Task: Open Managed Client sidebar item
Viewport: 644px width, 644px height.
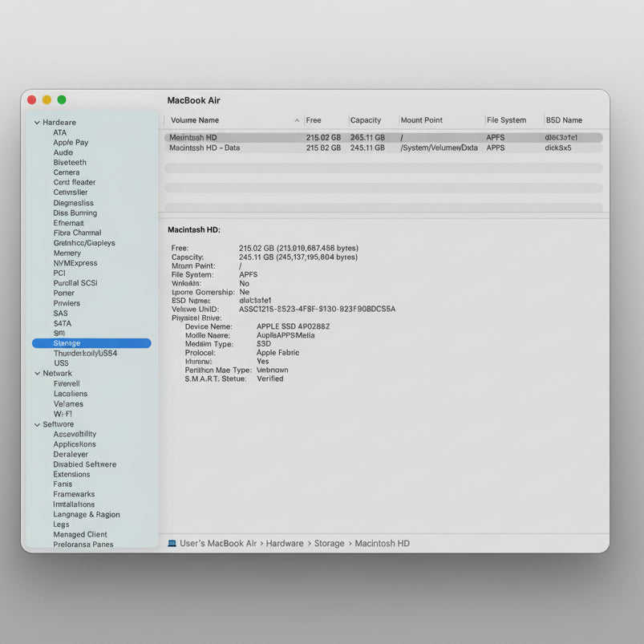Action: point(80,535)
